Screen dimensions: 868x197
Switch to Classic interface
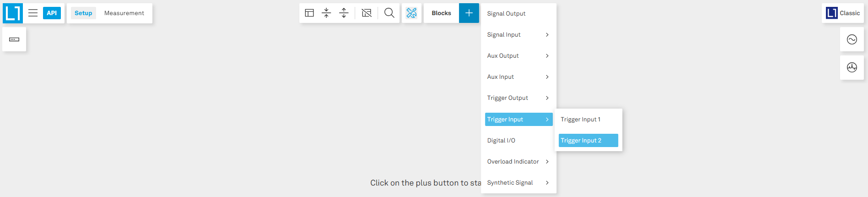843,13
